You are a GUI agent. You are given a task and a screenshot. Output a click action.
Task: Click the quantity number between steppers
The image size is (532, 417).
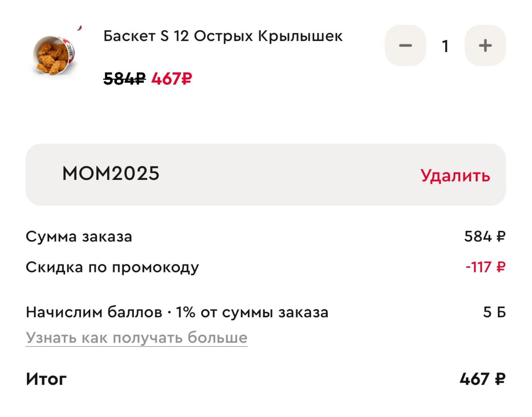445,46
